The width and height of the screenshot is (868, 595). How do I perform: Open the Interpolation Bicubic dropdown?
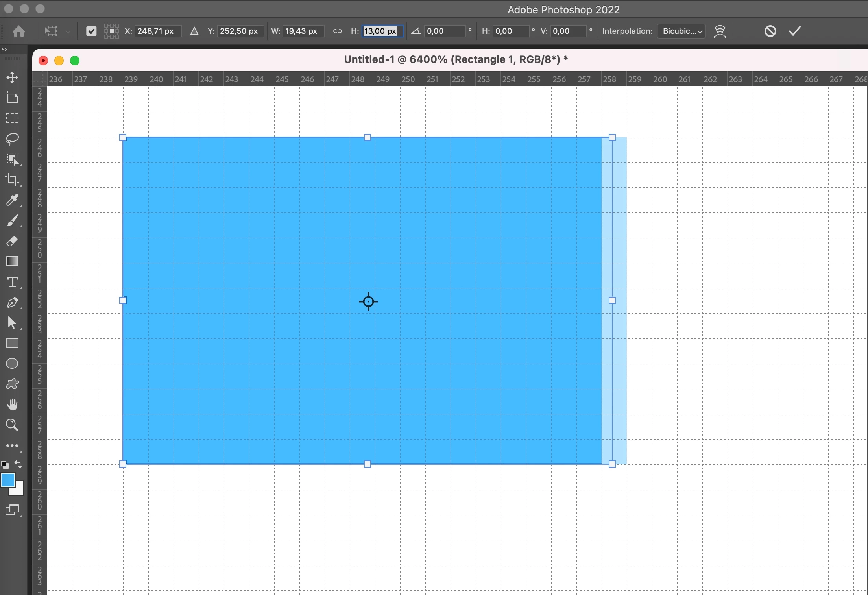[x=681, y=31]
